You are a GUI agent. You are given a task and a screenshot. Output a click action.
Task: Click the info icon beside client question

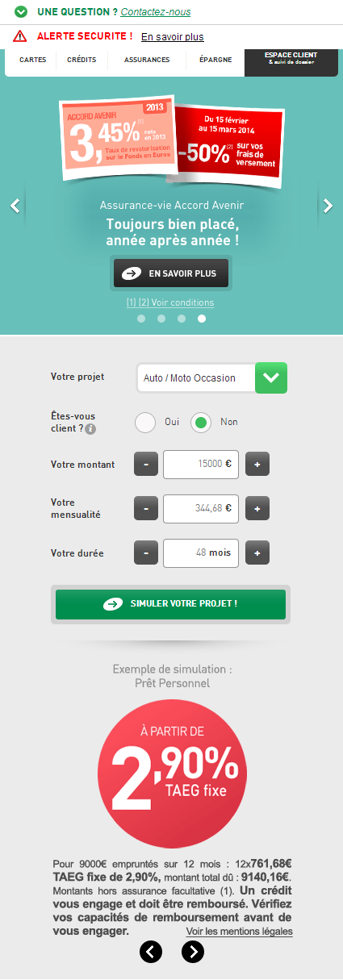pos(90,429)
